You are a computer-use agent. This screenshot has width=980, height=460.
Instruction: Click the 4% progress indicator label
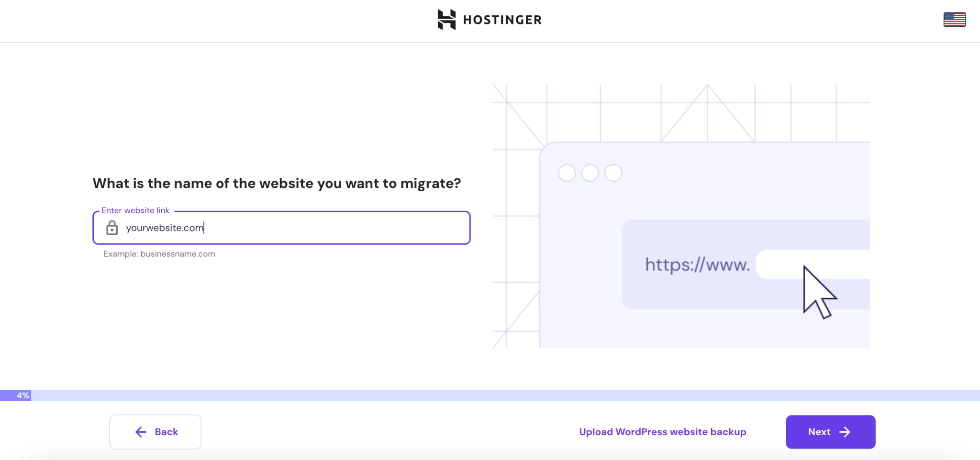click(23, 395)
